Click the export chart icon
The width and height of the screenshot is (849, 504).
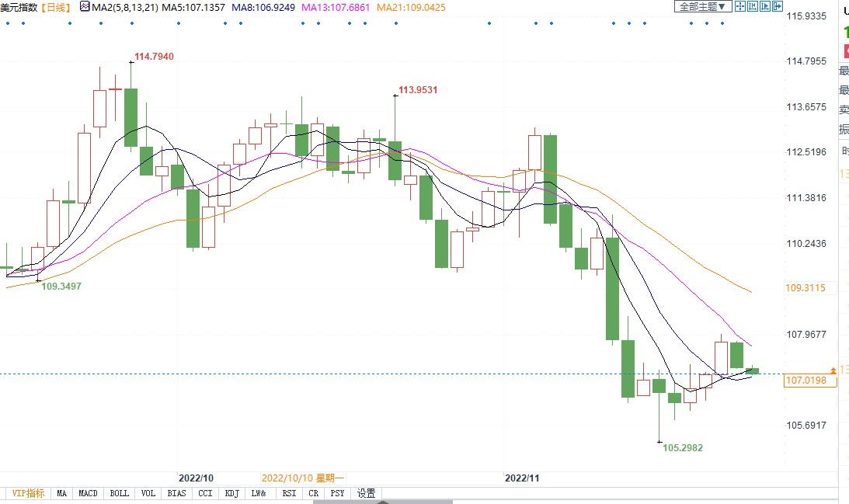[x=777, y=6]
